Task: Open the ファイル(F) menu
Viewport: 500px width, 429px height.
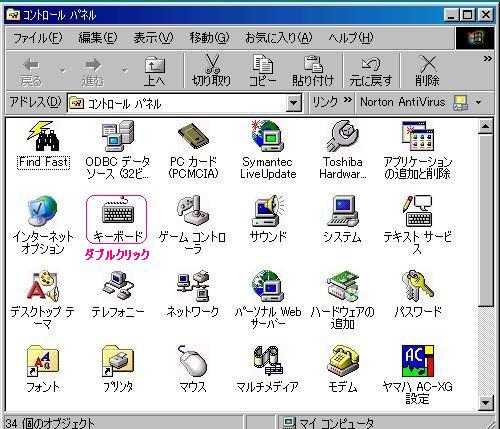Action: pos(37,38)
